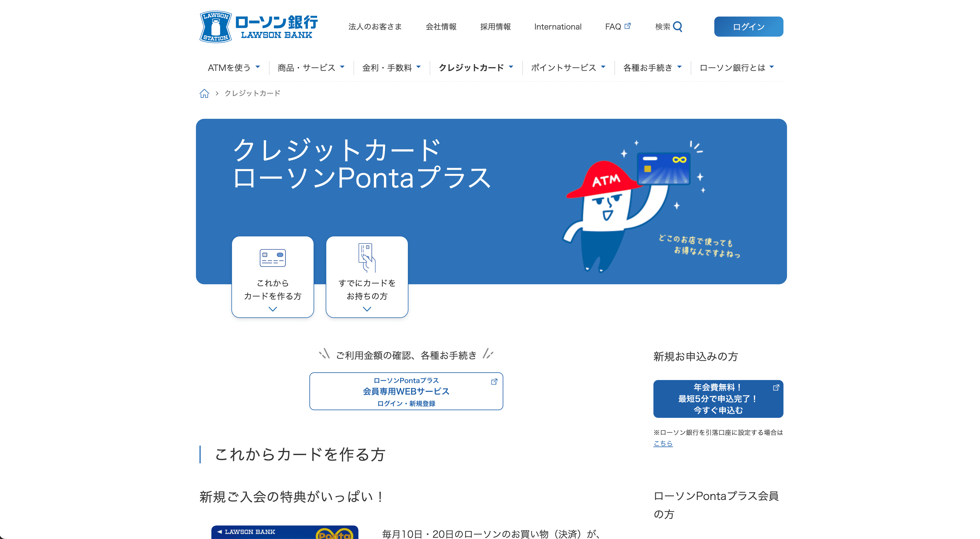This screenshot has height=539, width=980.
Task: Click the ポイントサービス dropdown arrow icon
Action: click(603, 67)
